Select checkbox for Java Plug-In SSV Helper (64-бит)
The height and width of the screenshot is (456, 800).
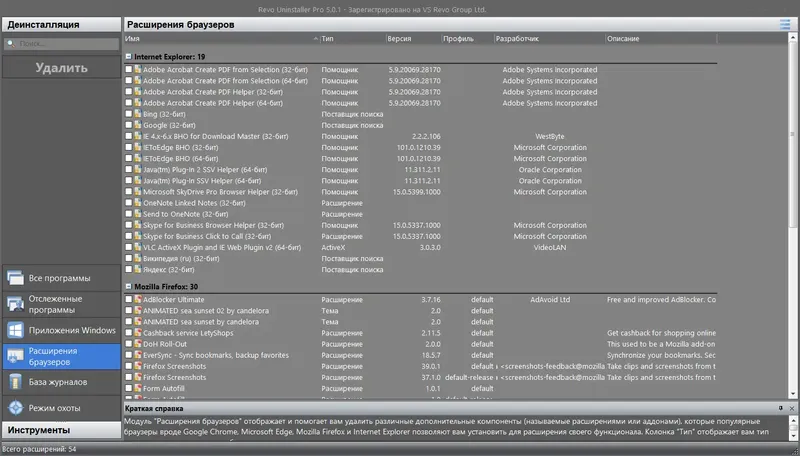coord(129,181)
